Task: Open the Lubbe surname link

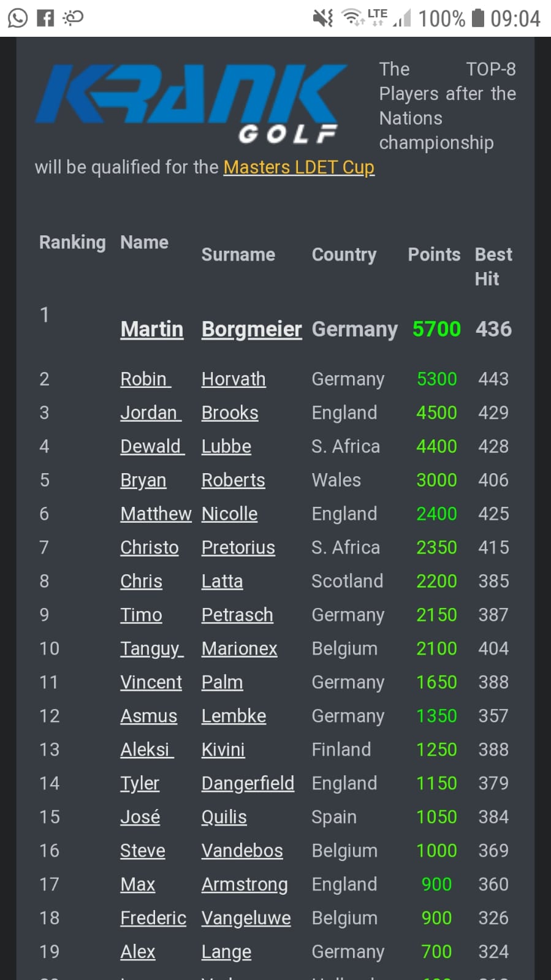Action: click(226, 447)
